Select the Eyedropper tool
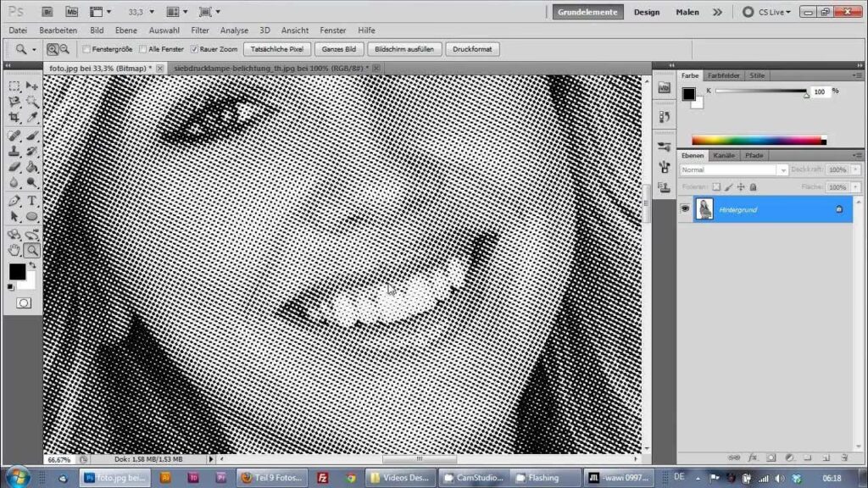The image size is (868, 488). 32,117
